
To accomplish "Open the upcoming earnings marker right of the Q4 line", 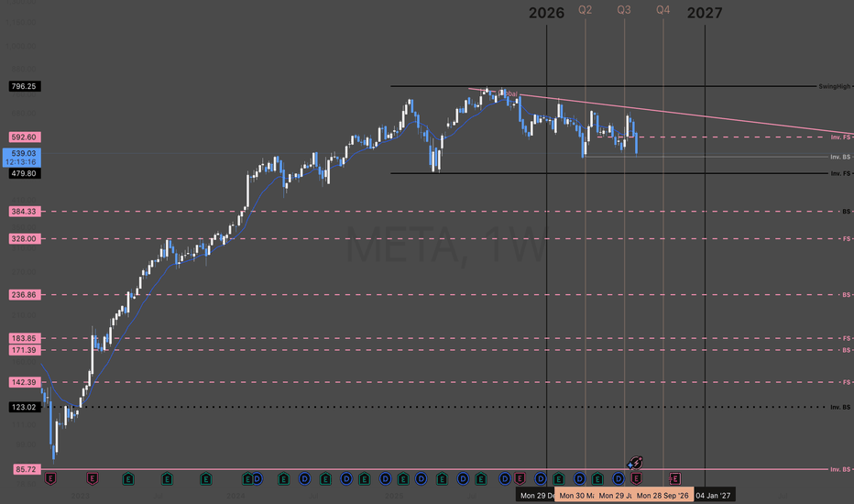I will pyautogui.click(x=674, y=479).
